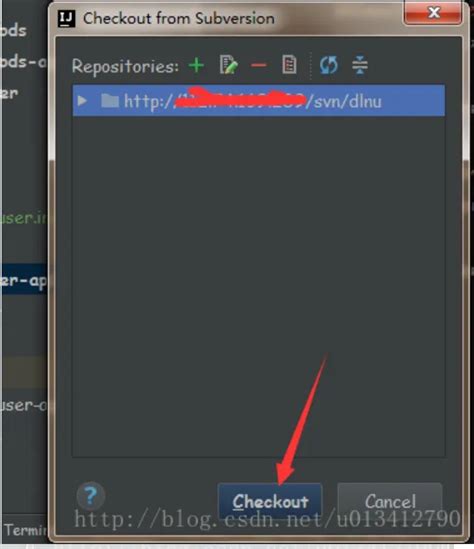Expand the svn/dlnu repository node
Viewport: 474px width, 549px height.
tap(82, 101)
